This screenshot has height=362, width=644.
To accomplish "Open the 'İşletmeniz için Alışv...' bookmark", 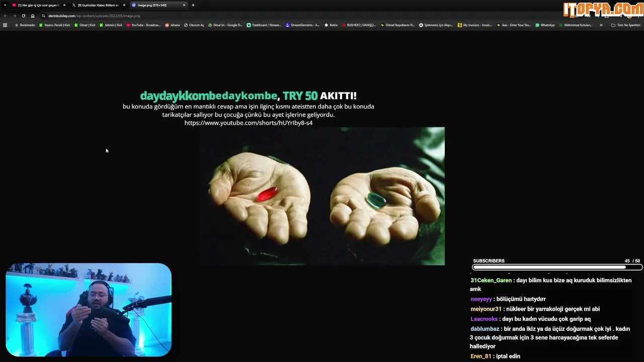I will tap(436, 25).
